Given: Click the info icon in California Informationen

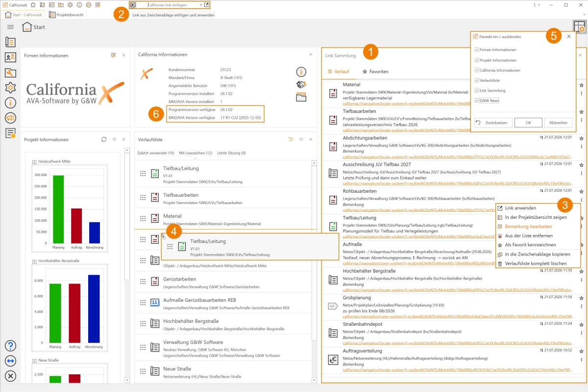Looking at the screenshot, I should click(301, 72).
